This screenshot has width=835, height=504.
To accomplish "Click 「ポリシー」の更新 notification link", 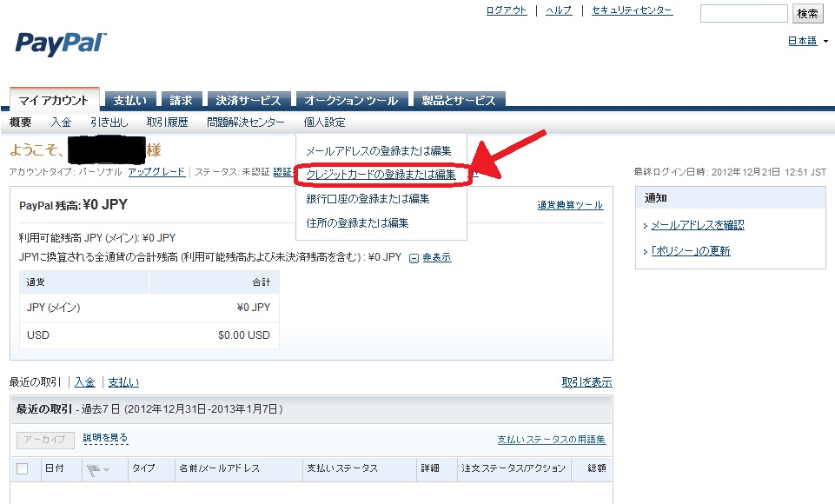I will click(691, 251).
